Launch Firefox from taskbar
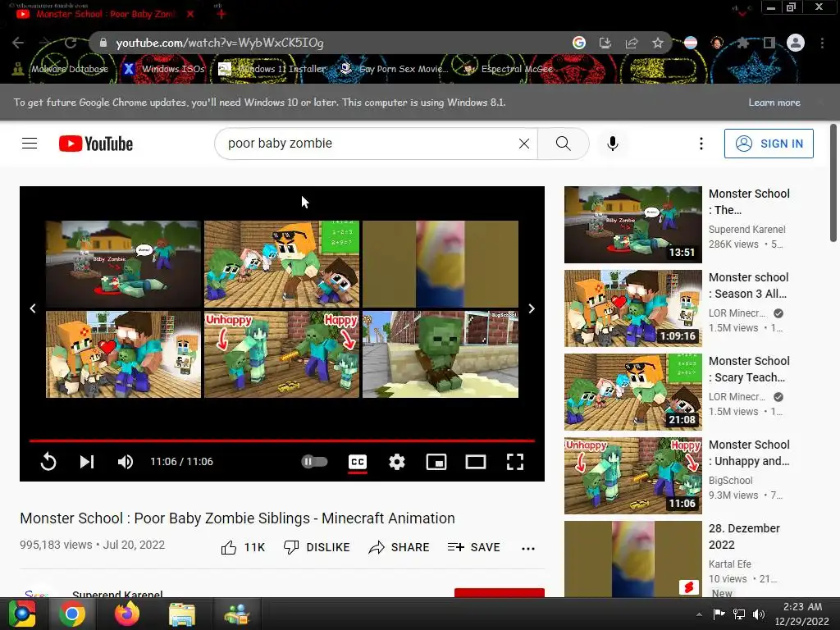 click(x=127, y=614)
